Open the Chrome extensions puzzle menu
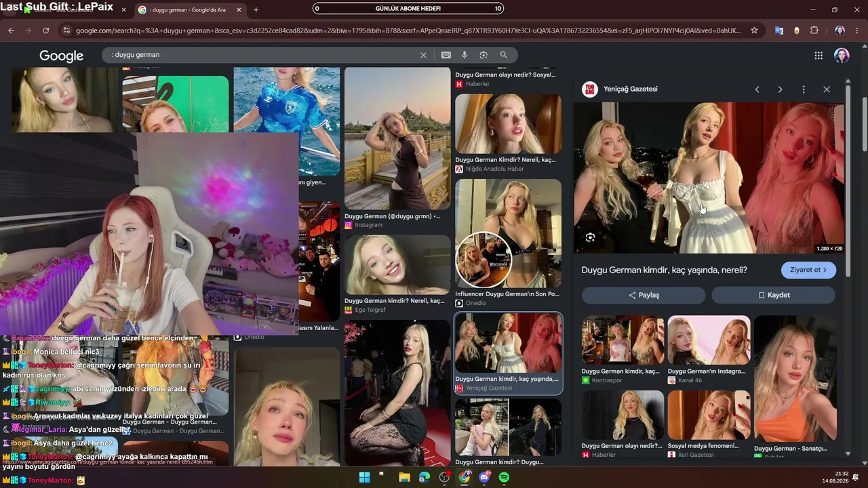Screen dimensions: 868x488 pos(814,30)
